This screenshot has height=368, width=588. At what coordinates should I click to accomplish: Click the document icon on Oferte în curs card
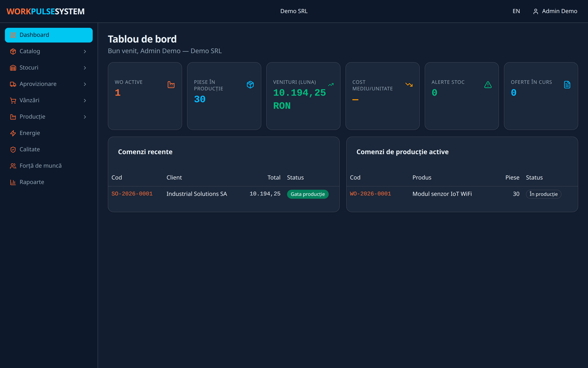(x=567, y=85)
